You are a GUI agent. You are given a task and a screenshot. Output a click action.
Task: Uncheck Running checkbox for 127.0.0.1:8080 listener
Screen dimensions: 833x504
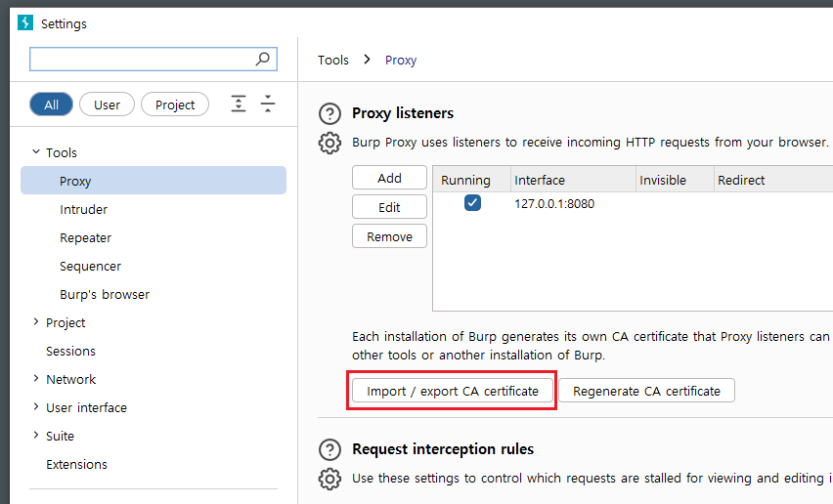472,202
